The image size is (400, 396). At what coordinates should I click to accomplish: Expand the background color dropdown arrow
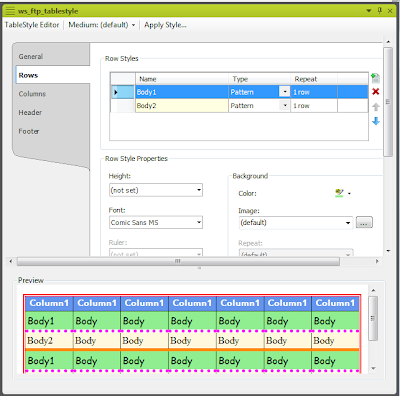[x=349, y=193]
